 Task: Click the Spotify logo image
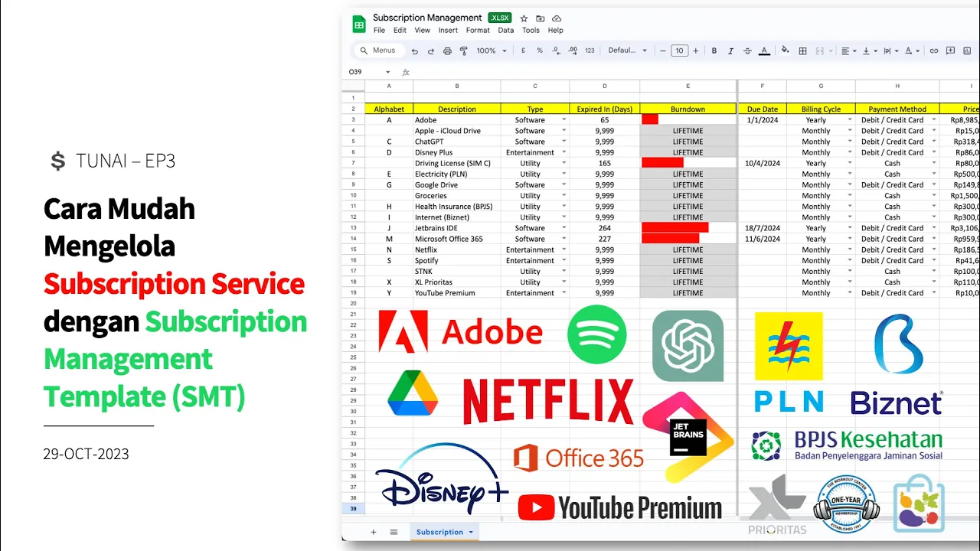pos(597,334)
